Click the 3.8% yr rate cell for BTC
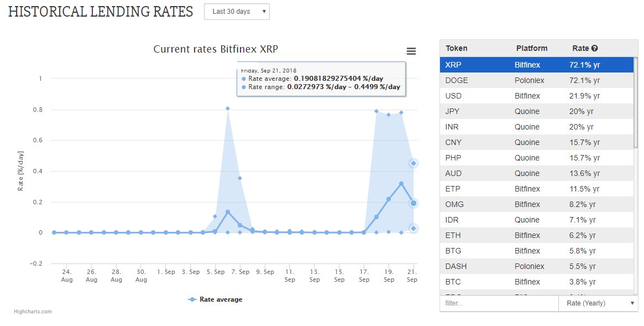The height and width of the screenshot is (326, 644). point(582,282)
